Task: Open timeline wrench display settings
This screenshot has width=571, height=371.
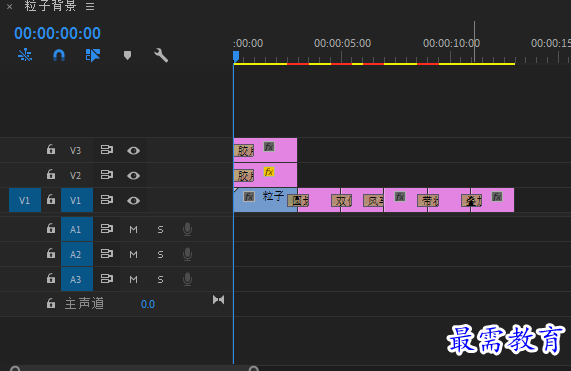Action: click(x=161, y=55)
